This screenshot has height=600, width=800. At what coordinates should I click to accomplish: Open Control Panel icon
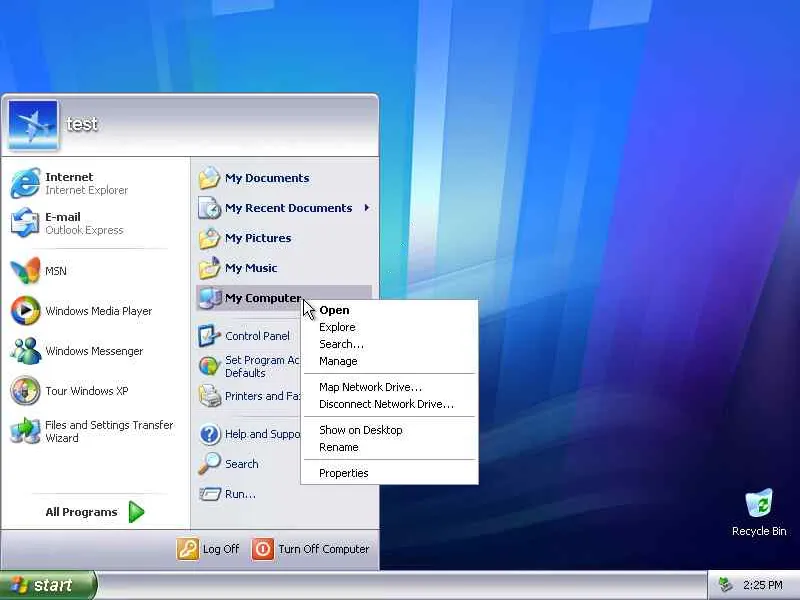[x=209, y=336]
